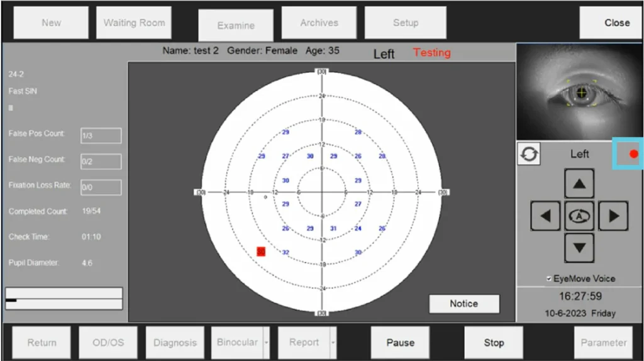Switch to the Waiting Room tab
Screen dimensions: 644x361
(x=134, y=23)
